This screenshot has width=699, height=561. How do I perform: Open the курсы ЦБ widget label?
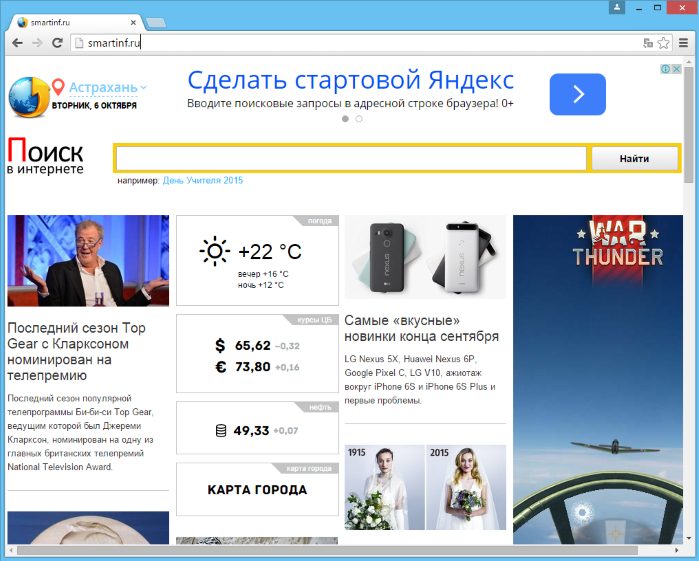(314, 320)
